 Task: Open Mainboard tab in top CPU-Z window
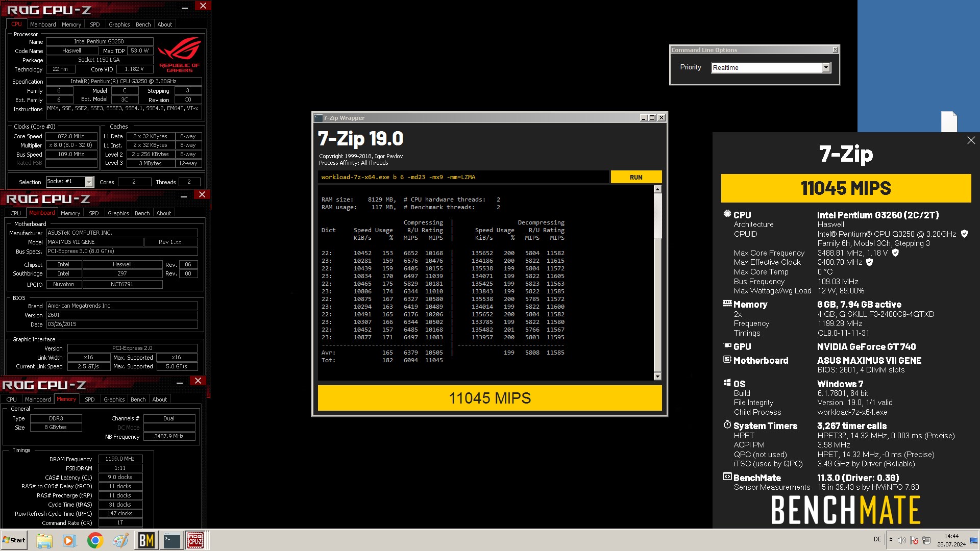pos(43,24)
